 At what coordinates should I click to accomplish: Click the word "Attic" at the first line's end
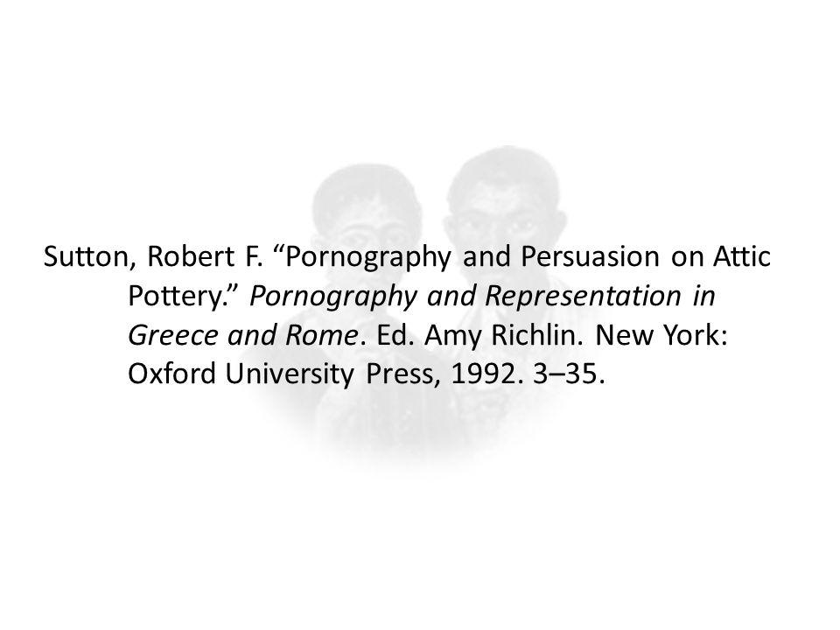(741, 256)
